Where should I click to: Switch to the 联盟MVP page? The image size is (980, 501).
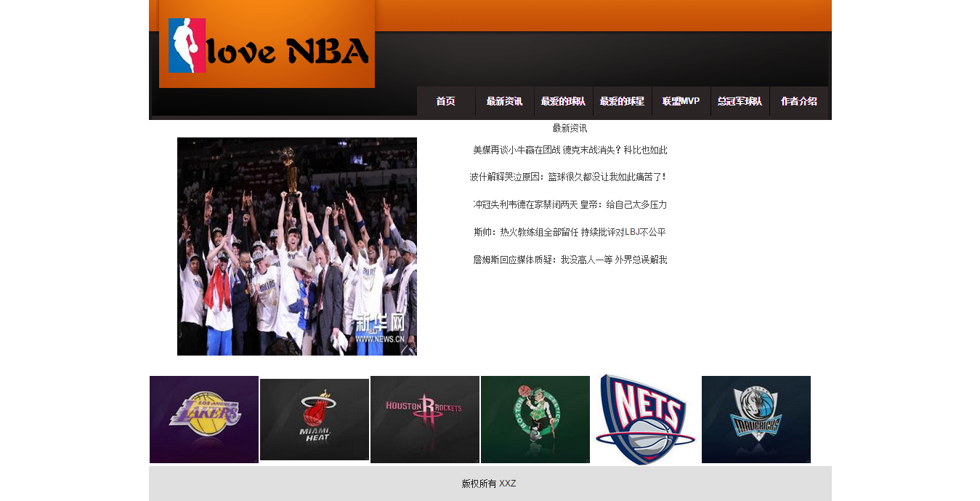tap(681, 102)
